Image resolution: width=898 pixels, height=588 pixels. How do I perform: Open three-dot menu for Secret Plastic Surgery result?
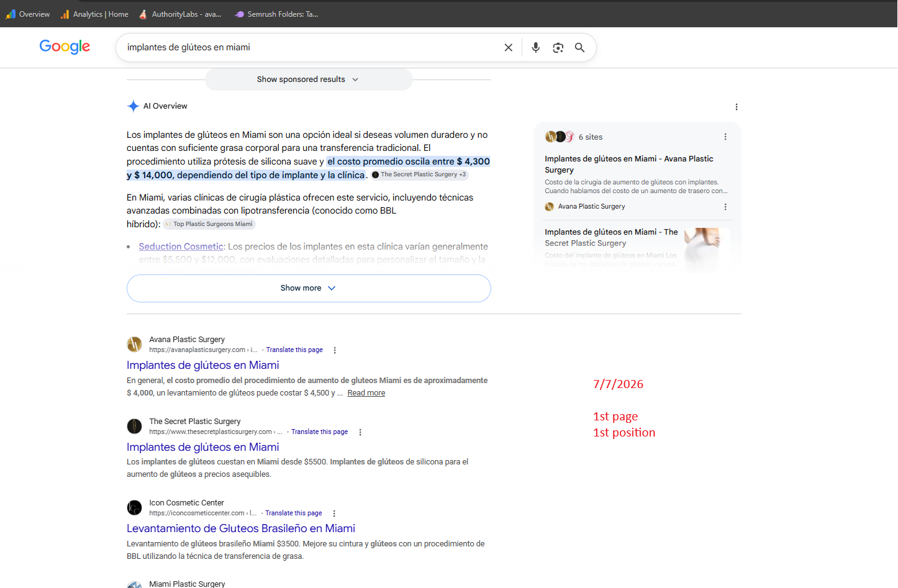point(360,432)
